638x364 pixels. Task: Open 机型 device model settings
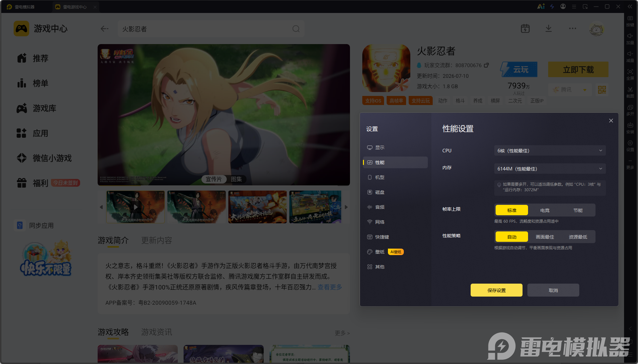(395, 177)
